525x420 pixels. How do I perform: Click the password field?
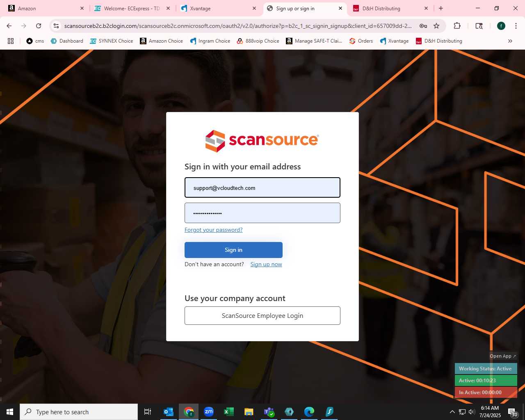point(262,213)
